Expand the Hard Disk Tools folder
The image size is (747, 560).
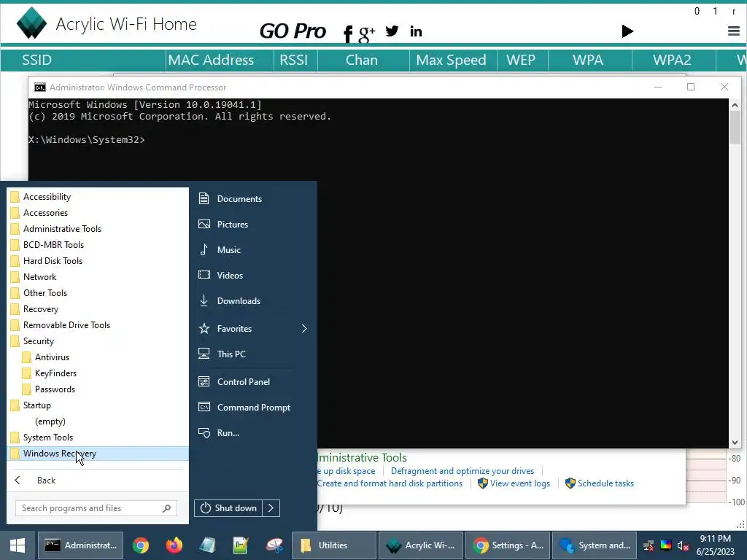coord(98,261)
